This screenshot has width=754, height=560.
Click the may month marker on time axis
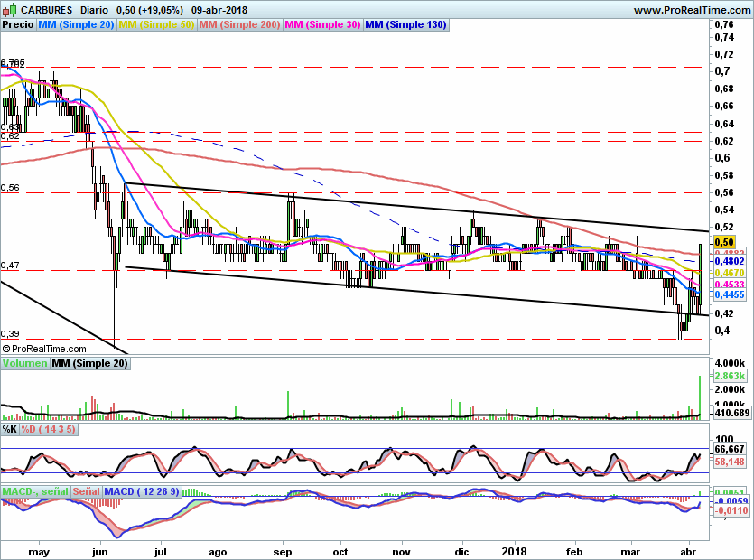39,552
